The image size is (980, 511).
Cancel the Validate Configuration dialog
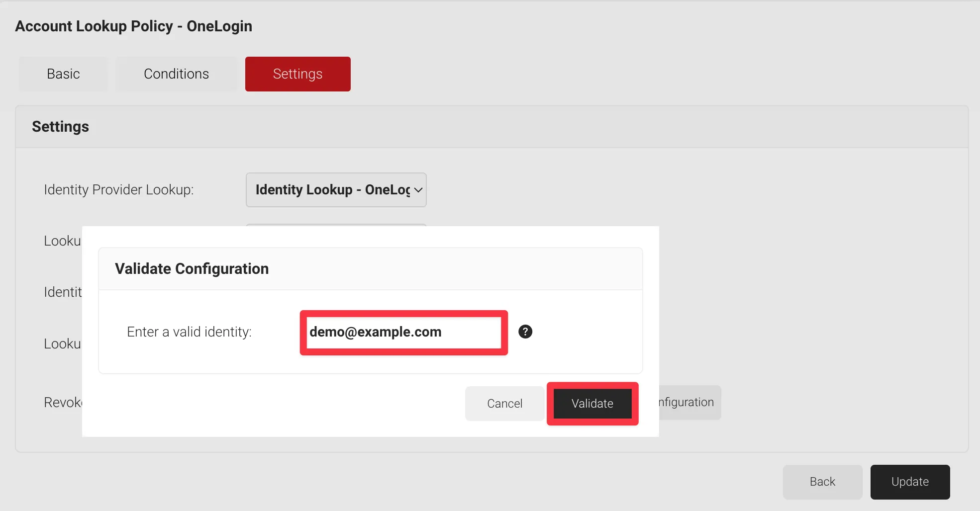click(504, 404)
